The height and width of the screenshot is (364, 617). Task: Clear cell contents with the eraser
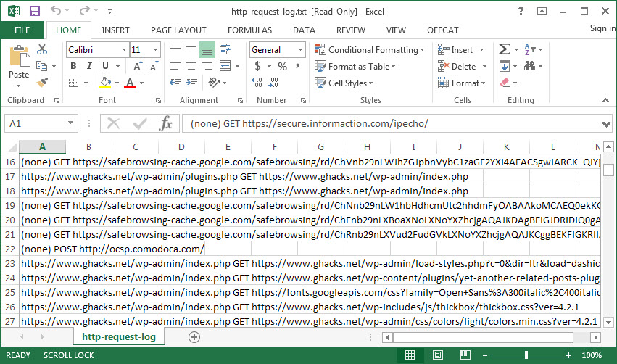coord(505,83)
